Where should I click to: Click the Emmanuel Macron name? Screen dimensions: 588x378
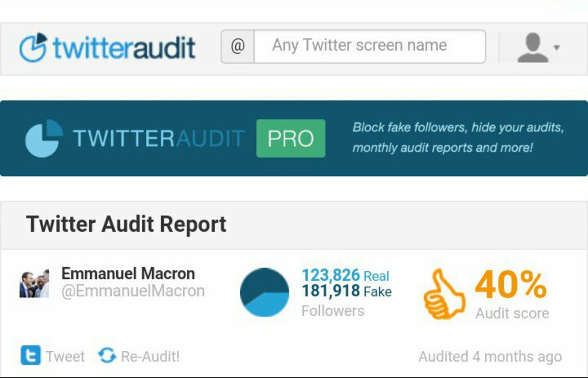[x=128, y=274]
